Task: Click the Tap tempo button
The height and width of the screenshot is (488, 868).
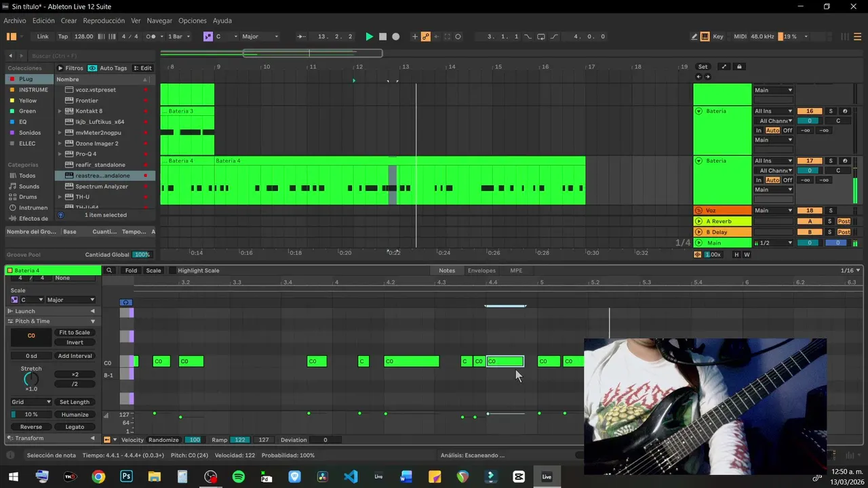Action: click(x=63, y=37)
